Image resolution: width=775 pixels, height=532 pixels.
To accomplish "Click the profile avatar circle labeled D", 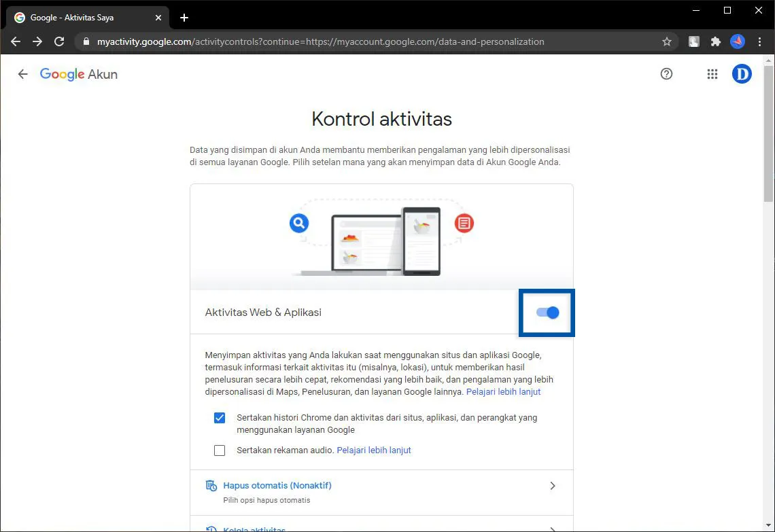I will pos(742,74).
